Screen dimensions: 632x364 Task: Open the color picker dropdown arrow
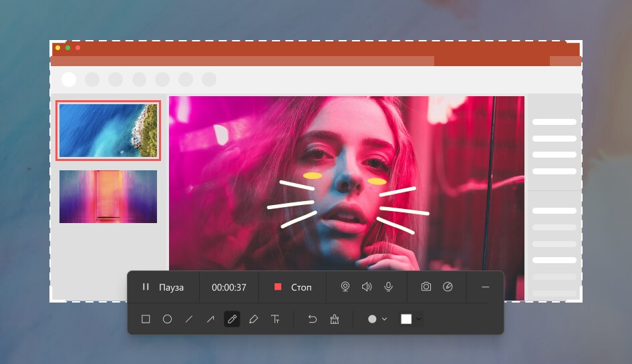click(419, 319)
